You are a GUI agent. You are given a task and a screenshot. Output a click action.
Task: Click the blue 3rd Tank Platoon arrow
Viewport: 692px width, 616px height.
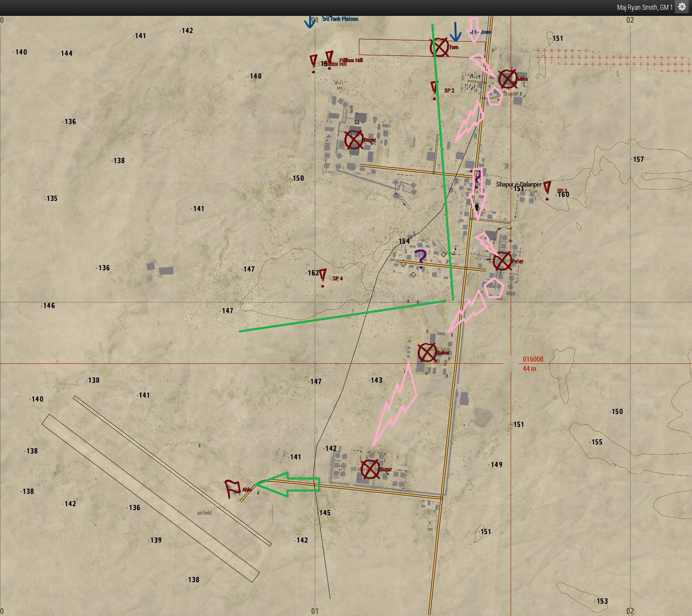[310, 21]
